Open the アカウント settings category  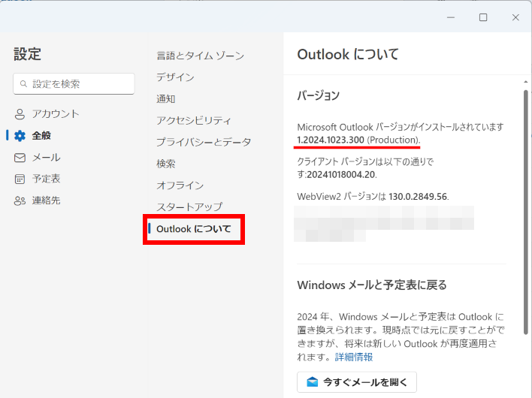(47, 114)
